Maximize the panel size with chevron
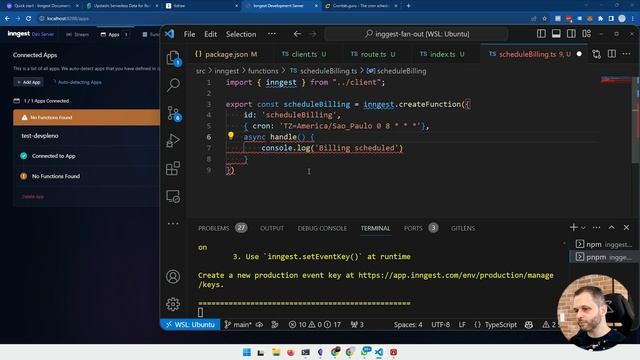 click(611, 227)
